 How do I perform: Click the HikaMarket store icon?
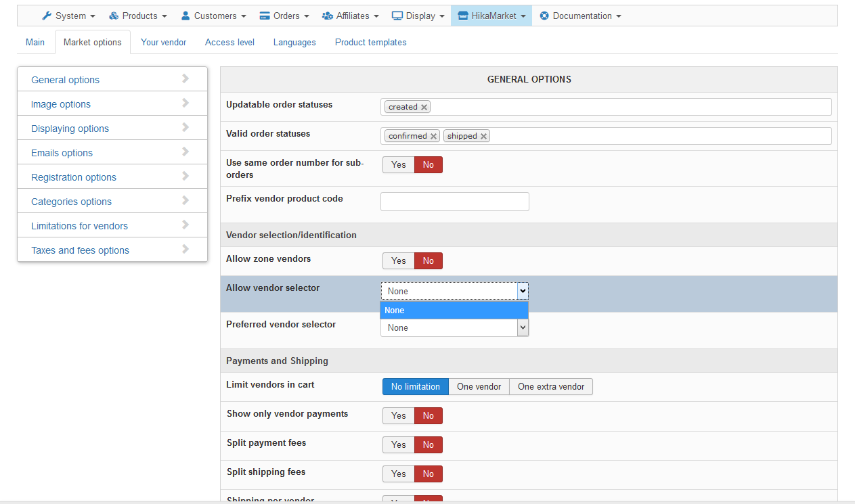[x=463, y=16]
